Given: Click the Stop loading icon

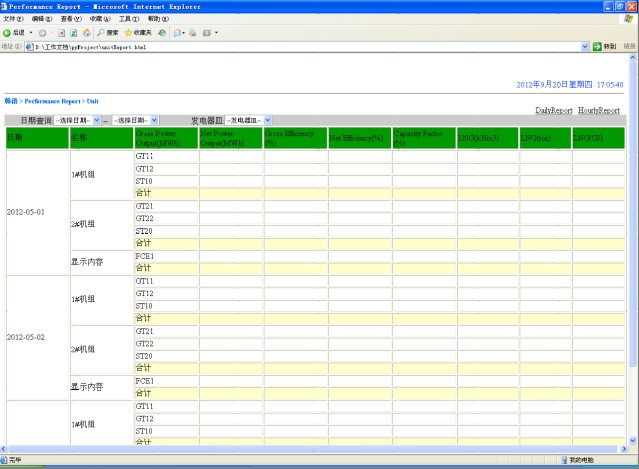Looking at the screenshot, I should coord(62,33).
